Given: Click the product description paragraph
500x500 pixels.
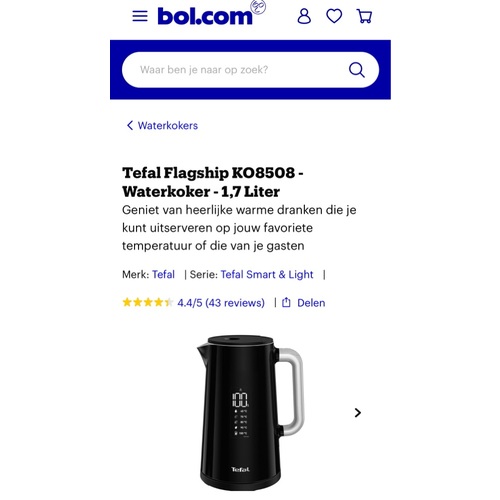Looking at the screenshot, I should click(239, 228).
